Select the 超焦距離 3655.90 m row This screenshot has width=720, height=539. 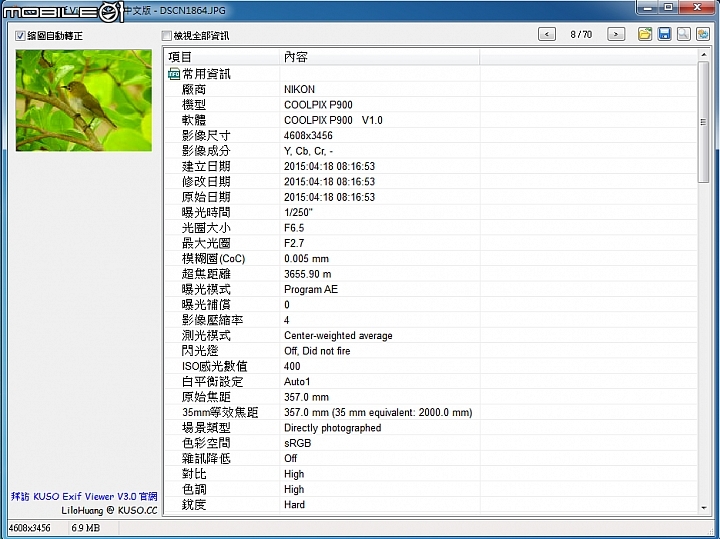pyautogui.click(x=431, y=274)
